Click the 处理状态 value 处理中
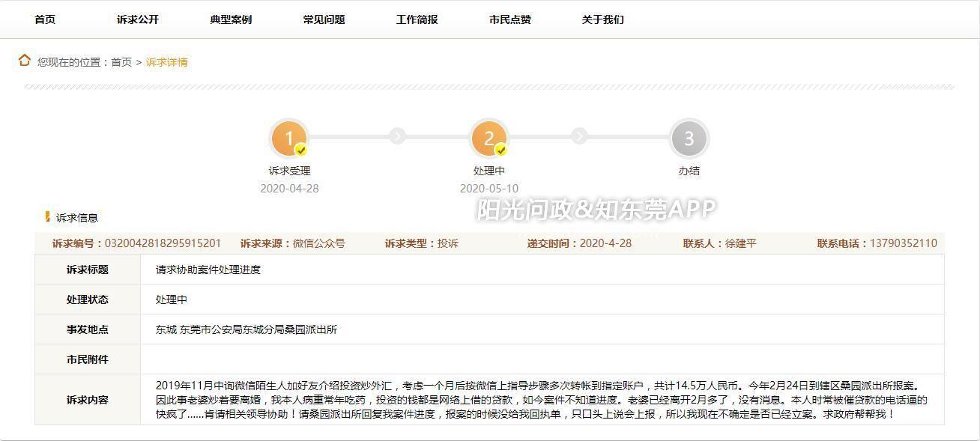The width and height of the screenshot is (980, 441). (x=172, y=299)
